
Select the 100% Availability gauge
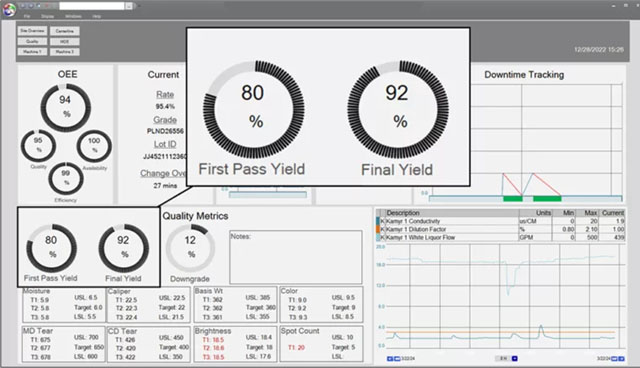[94, 146]
